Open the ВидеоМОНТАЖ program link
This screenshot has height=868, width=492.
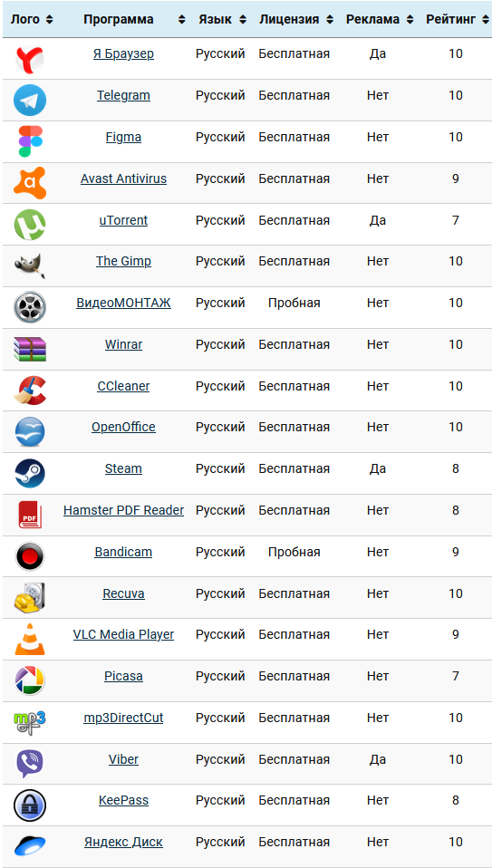tap(123, 303)
